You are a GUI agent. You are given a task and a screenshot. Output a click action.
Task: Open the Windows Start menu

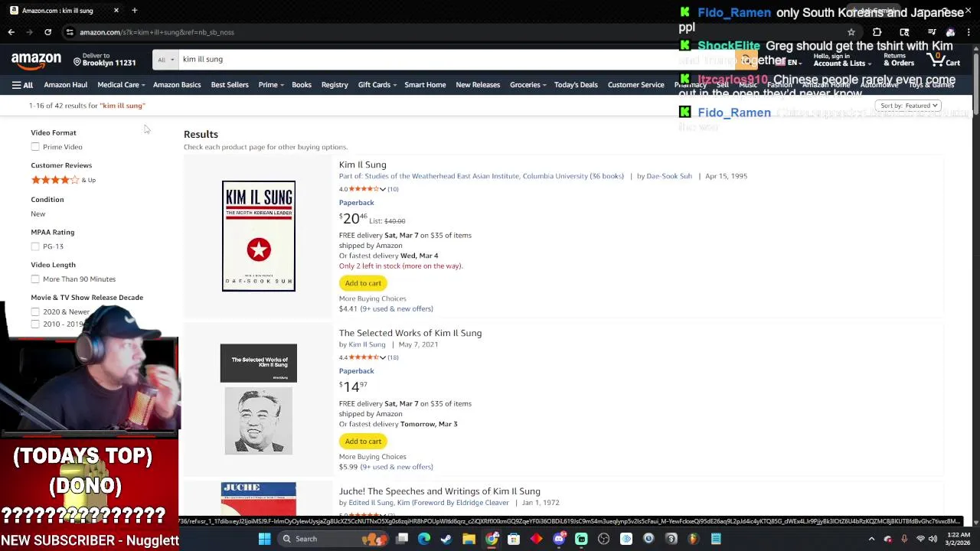(264, 539)
